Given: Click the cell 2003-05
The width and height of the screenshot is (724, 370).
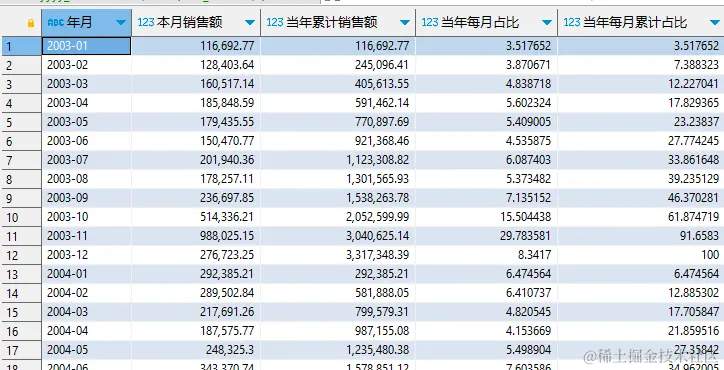Looking at the screenshot, I should click(86, 122).
